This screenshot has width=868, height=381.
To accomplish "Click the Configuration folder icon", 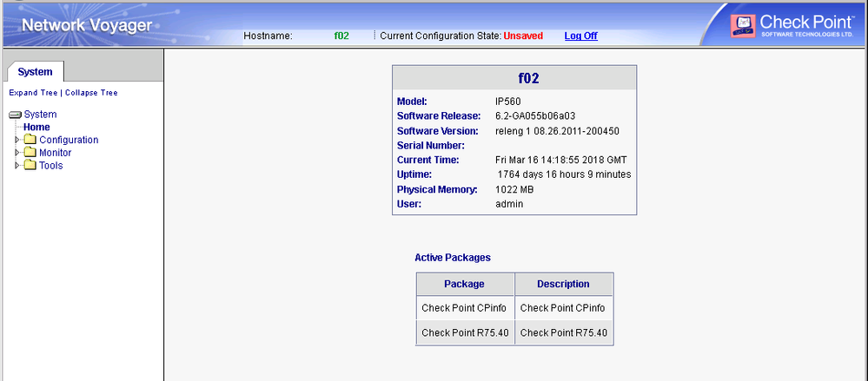I will tap(30, 140).
